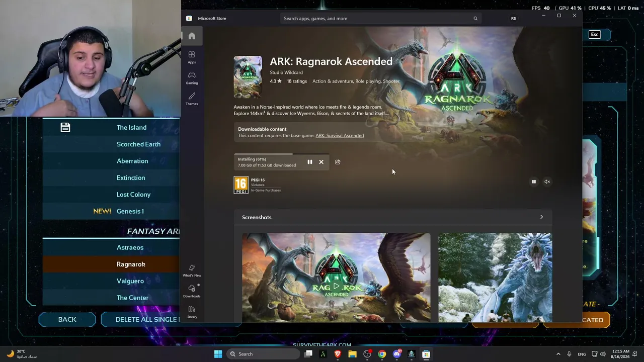Open the Gaming section in the Store sidebar

point(192,78)
